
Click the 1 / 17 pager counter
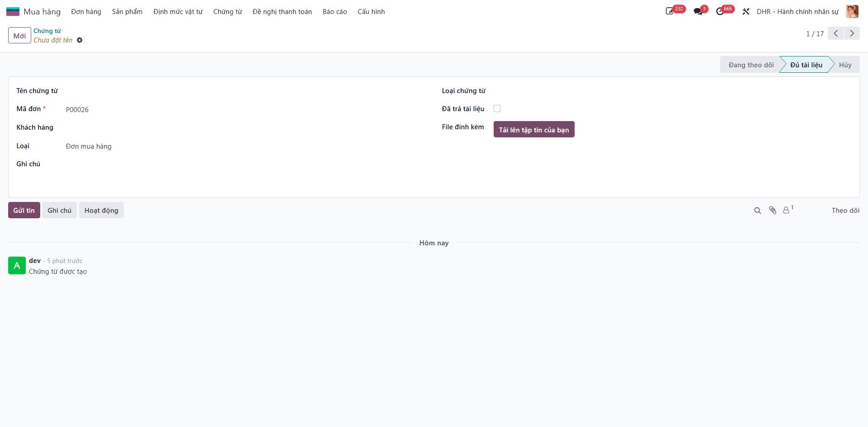click(x=815, y=34)
